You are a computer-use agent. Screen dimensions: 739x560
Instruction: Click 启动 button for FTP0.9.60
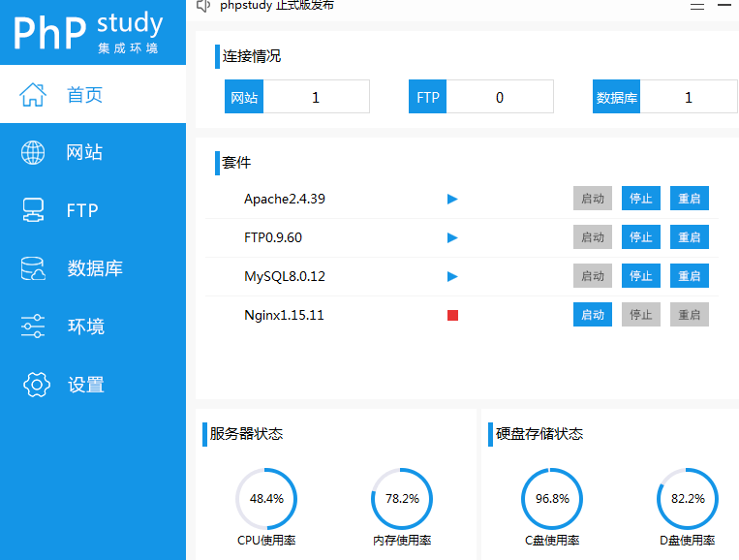tap(593, 237)
